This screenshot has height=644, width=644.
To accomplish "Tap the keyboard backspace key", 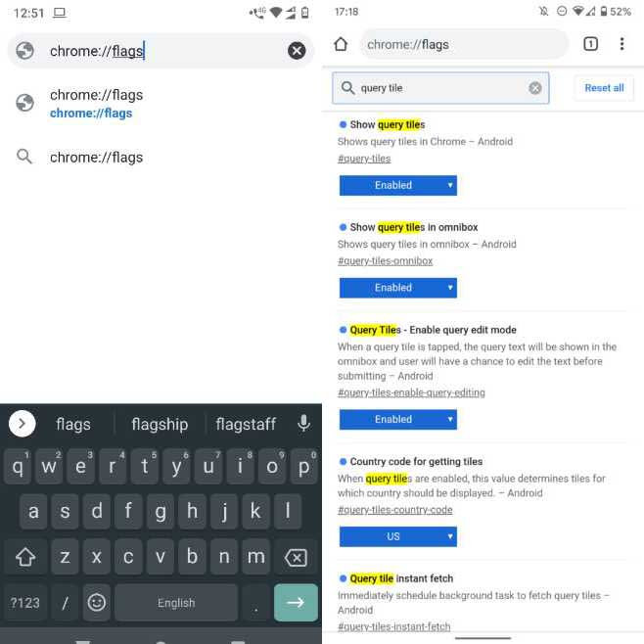I will coord(296,557).
